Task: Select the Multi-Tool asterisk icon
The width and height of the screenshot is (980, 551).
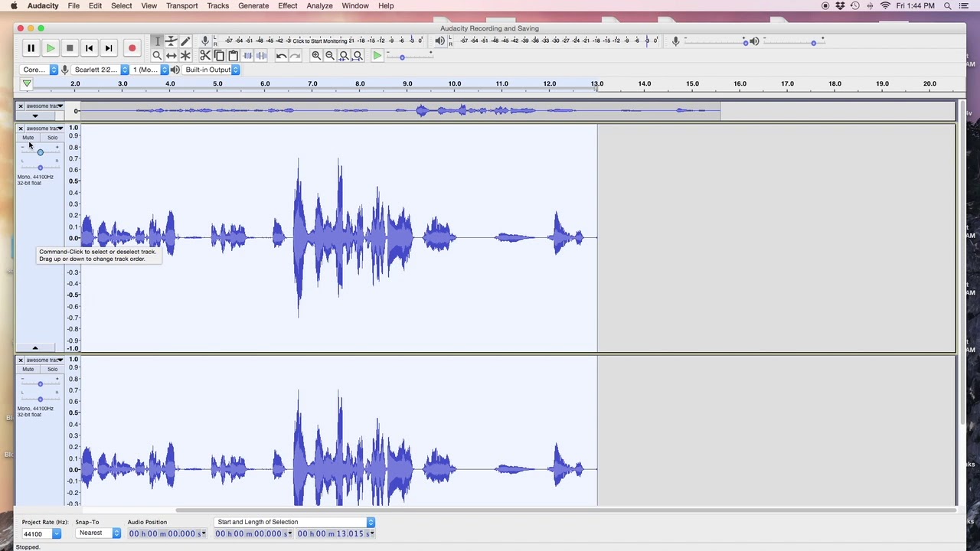Action: 185,56
